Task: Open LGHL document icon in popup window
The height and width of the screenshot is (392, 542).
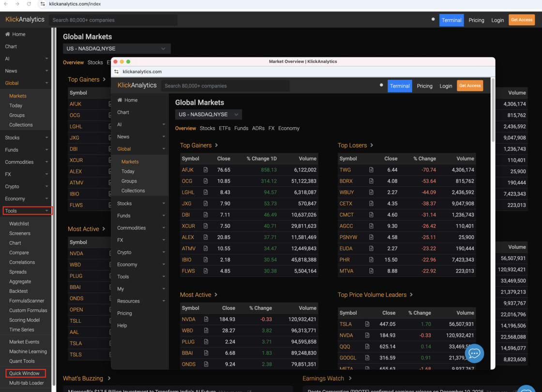Action: (206, 192)
